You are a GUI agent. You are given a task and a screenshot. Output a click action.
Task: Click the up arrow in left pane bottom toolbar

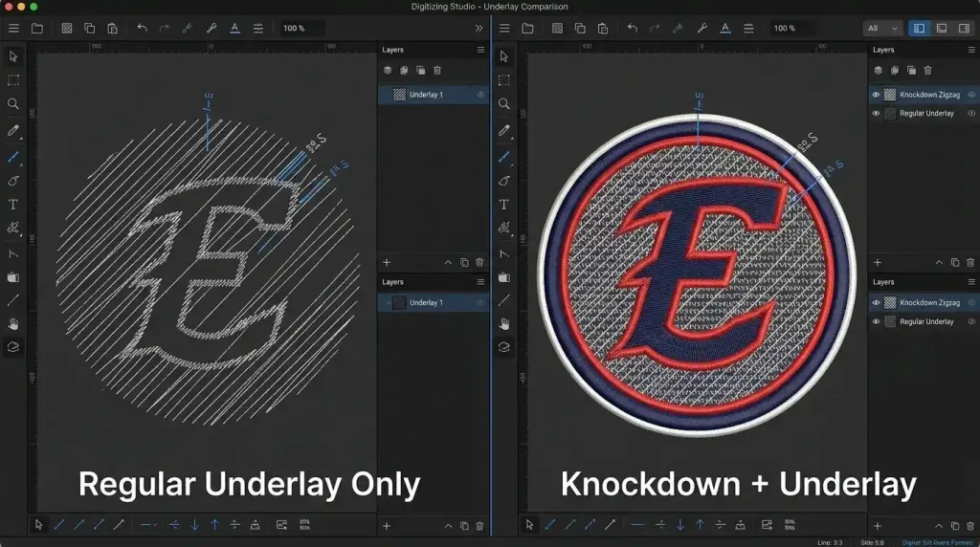tap(214, 525)
